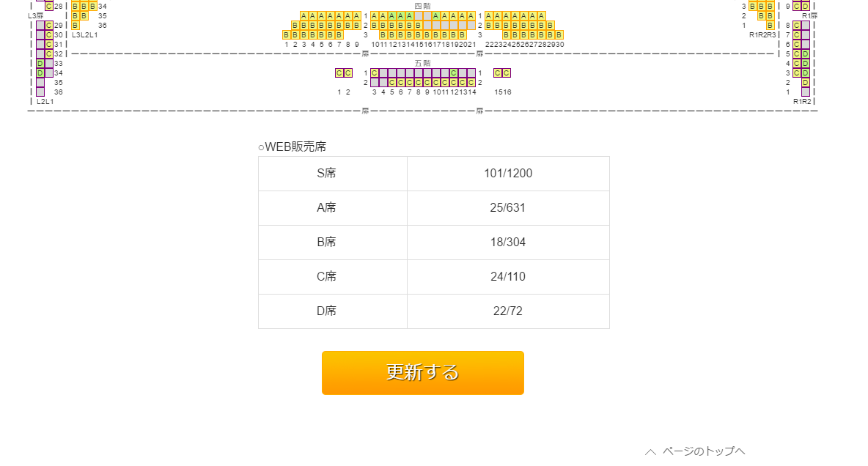This screenshot has height=466, width=868.
Task: Select the single B seat in row 36 near L3
Action: (x=75, y=26)
